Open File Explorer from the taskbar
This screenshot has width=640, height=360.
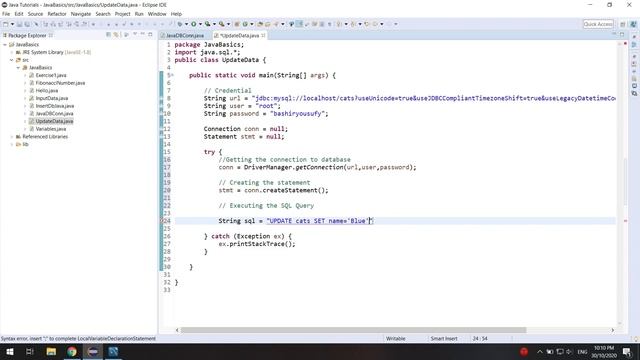pos(51,351)
